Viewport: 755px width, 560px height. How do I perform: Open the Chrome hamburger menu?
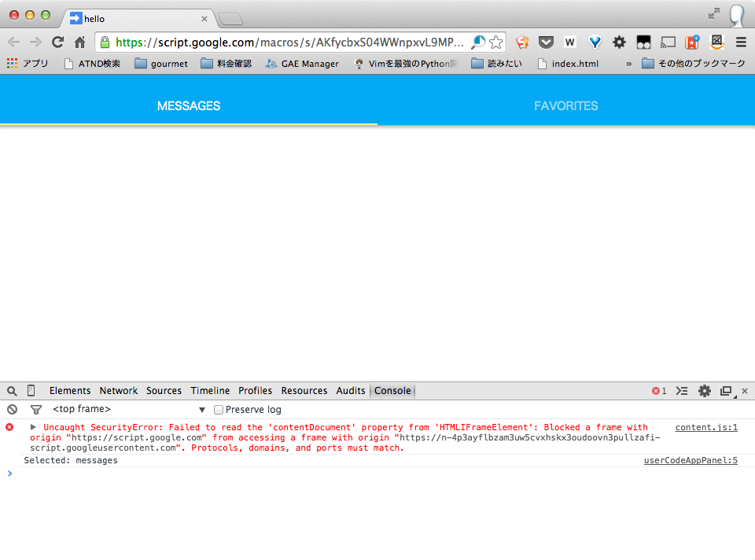740,42
